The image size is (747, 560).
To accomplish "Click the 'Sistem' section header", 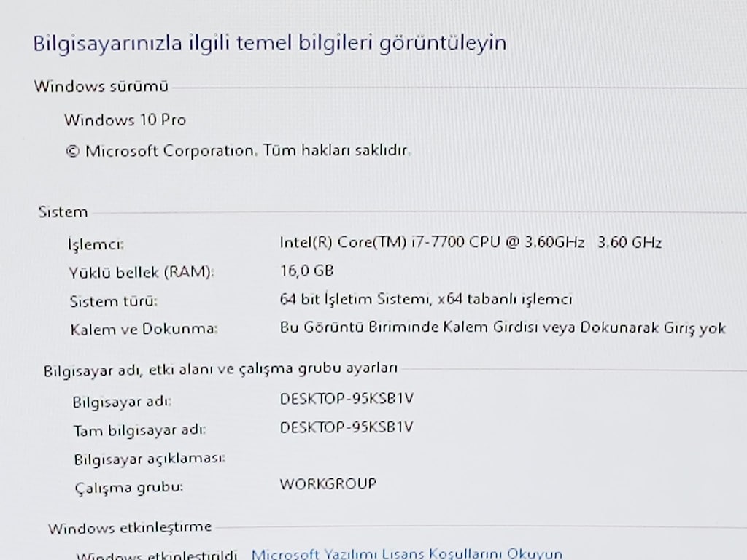I will pyautogui.click(x=63, y=211).
